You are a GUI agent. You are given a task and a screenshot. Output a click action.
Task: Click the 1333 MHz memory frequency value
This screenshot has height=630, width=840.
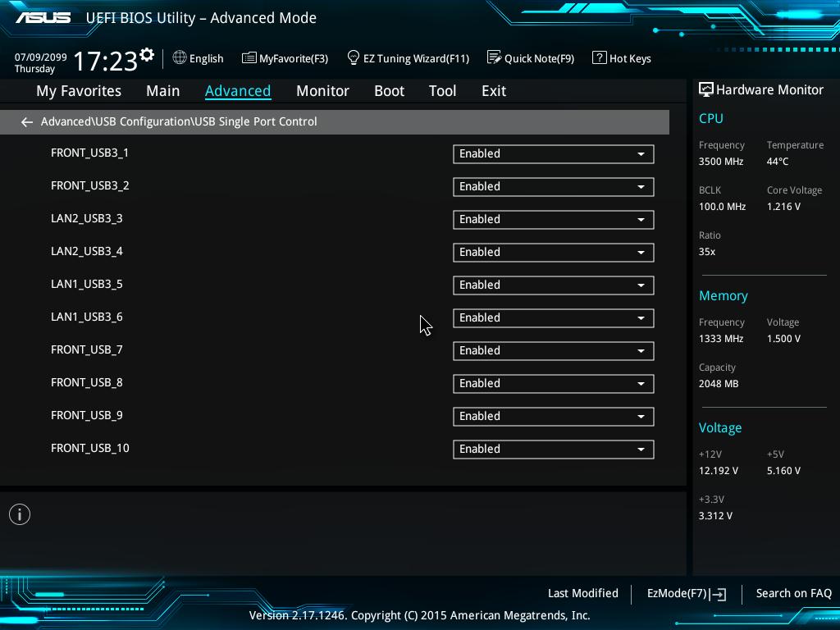click(720, 339)
